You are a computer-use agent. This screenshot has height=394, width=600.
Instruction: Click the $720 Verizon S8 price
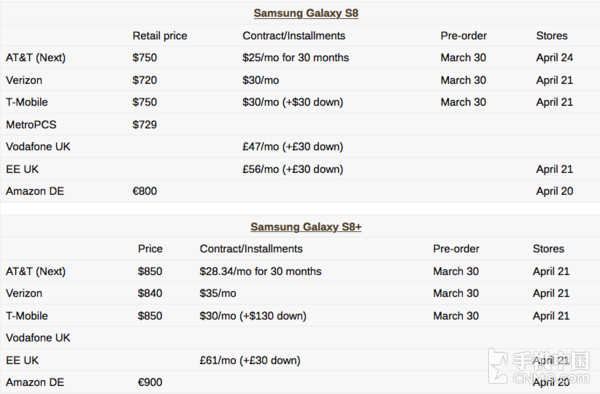coord(145,80)
